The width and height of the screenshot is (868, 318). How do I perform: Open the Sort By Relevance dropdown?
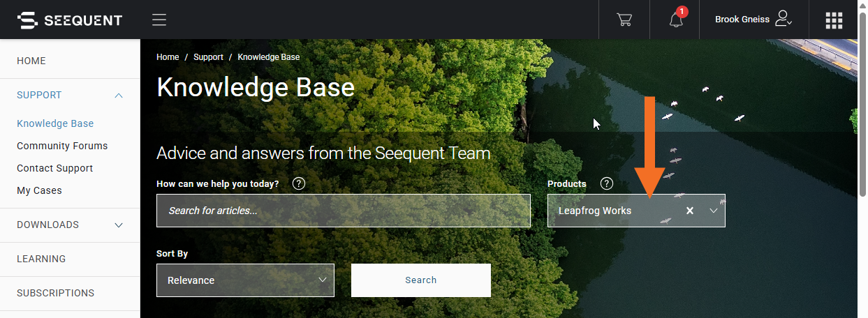tap(245, 280)
